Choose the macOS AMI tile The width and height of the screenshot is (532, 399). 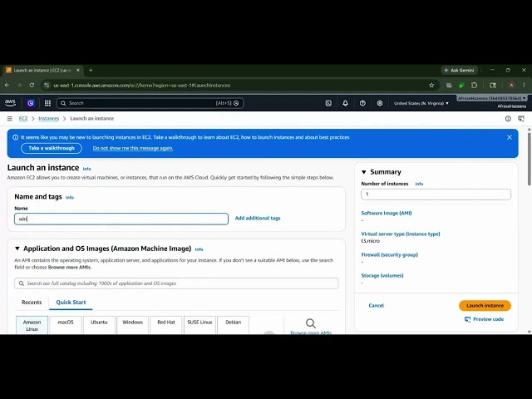pos(66,325)
